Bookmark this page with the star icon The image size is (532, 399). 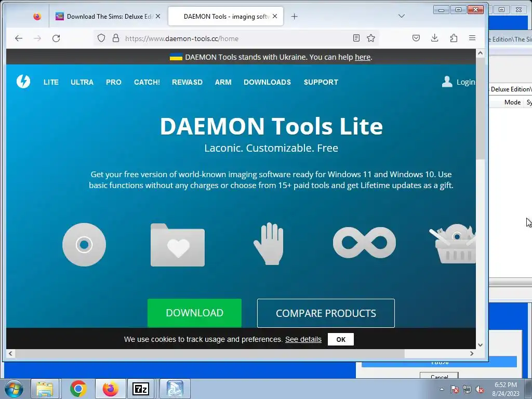371,38
